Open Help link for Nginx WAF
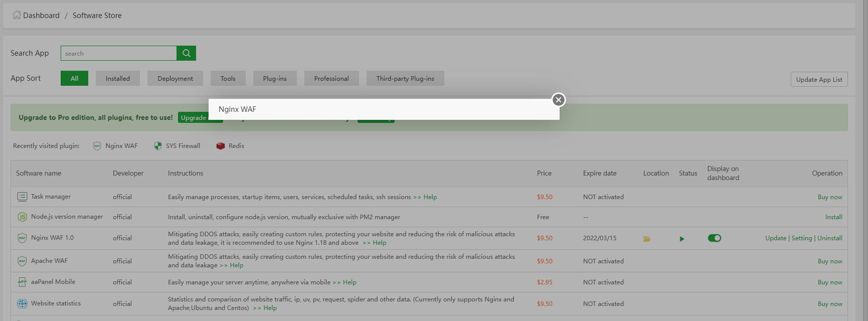The image size is (868, 321). click(380, 243)
